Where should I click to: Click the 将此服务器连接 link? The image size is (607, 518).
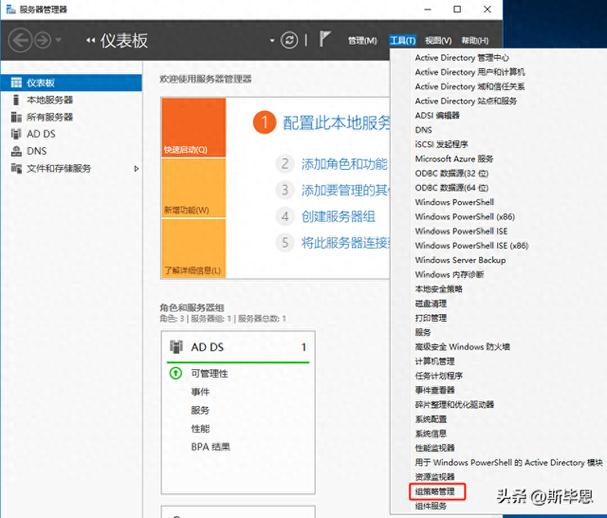coord(346,243)
